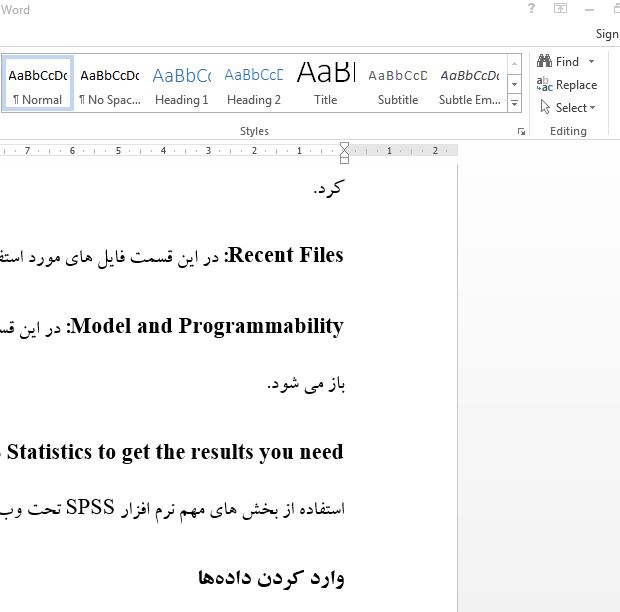Click the Find binoculars icon
The width and height of the screenshot is (620, 612).
coord(544,61)
